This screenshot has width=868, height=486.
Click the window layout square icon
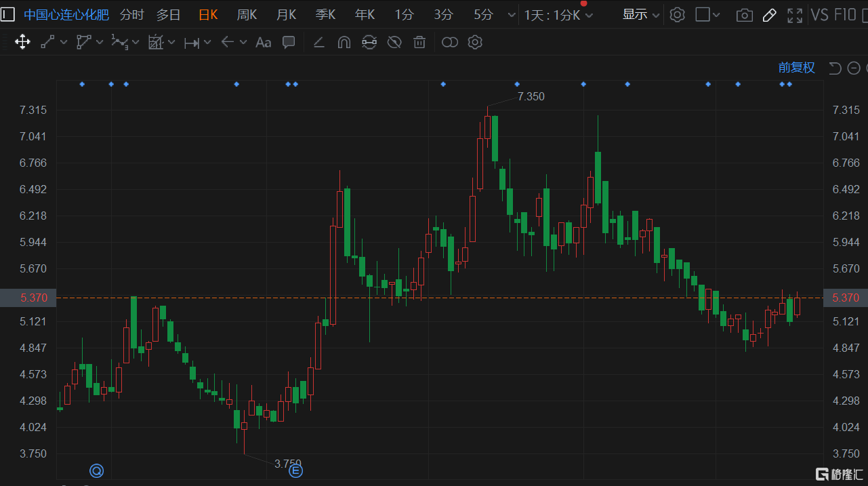[703, 14]
